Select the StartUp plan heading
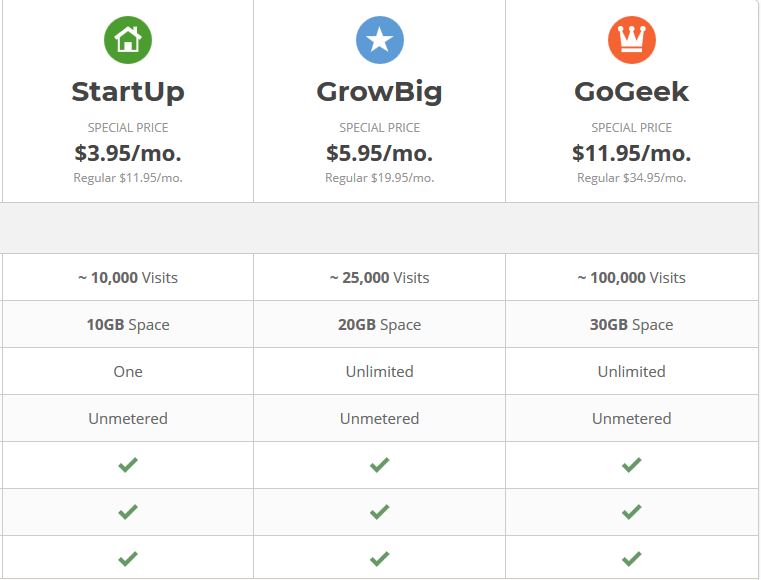Image resolution: width=761 pixels, height=580 pixels. tap(128, 92)
